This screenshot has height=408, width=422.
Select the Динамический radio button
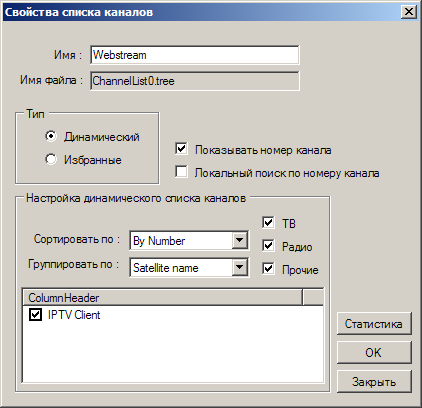point(51,136)
